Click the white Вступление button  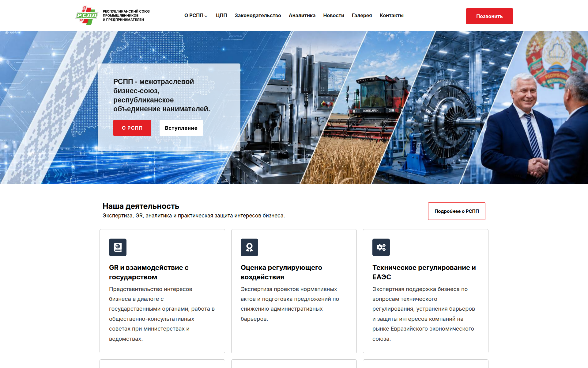(181, 128)
